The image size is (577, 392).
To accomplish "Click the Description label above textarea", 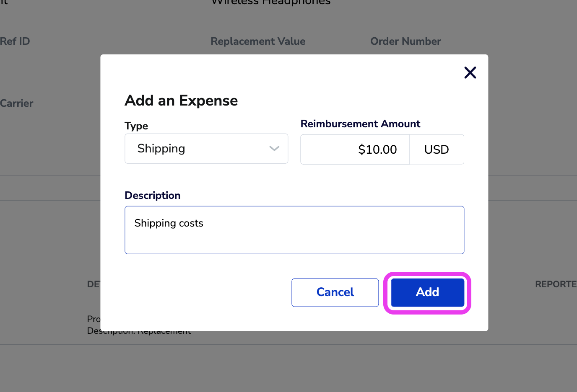I will [x=153, y=196].
